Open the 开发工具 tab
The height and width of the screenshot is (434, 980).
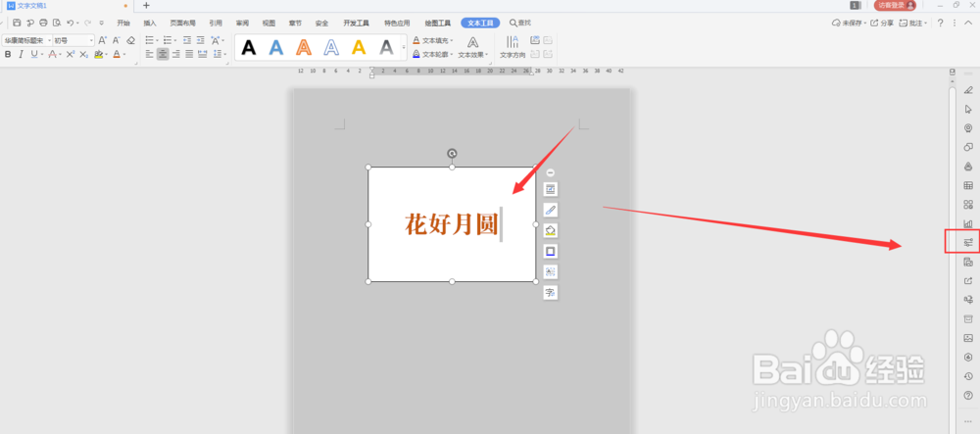(357, 24)
